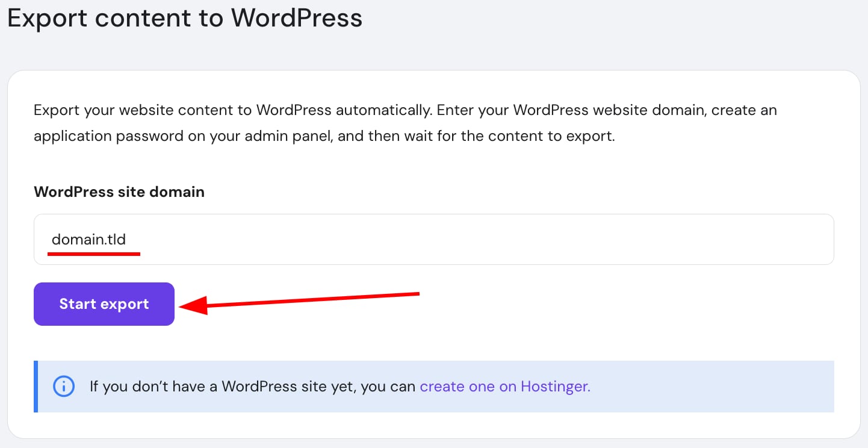Click the info circle icon in the banner

tap(64, 386)
